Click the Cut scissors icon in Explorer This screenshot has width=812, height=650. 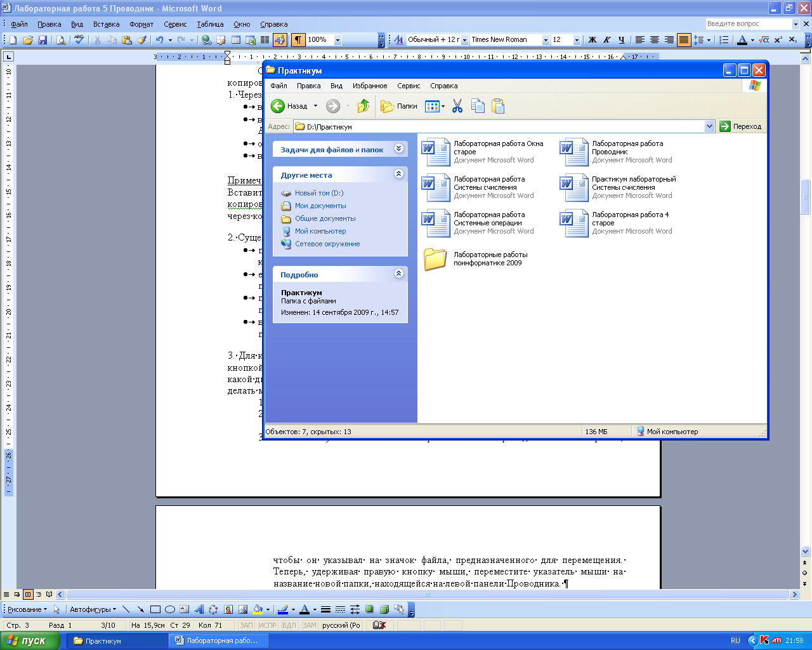(457, 106)
